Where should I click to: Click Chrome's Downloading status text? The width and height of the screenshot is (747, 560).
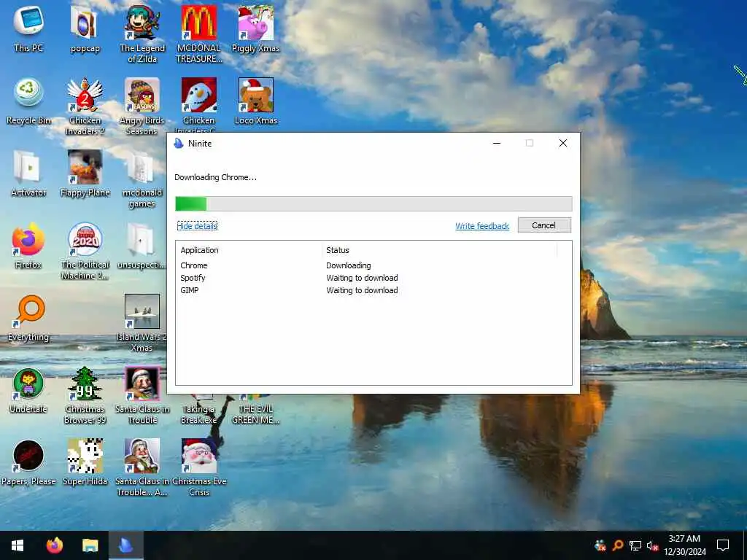click(x=348, y=265)
